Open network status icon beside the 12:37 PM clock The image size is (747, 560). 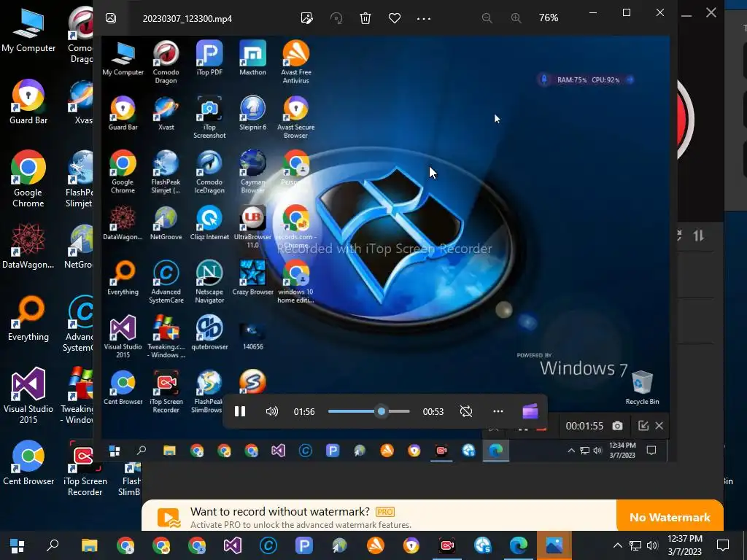[635, 545]
